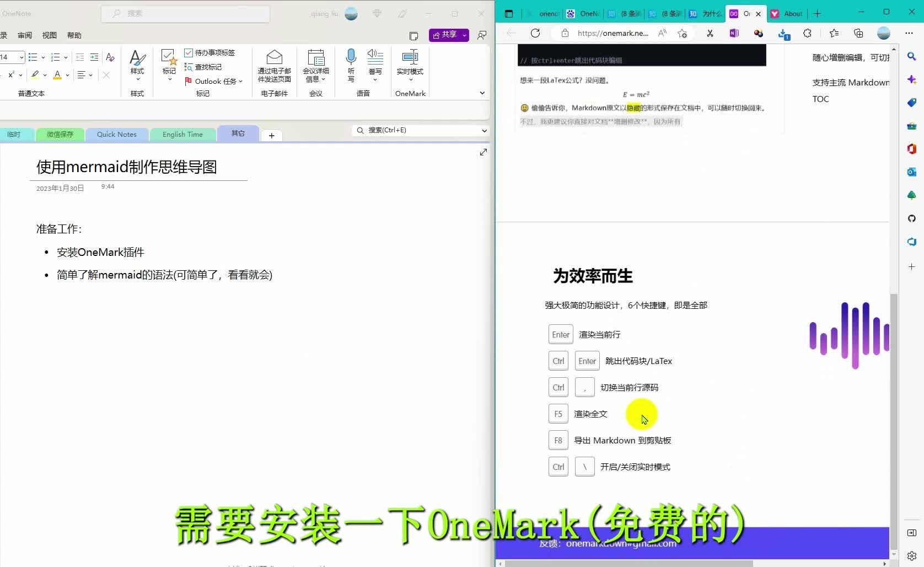
Task: Open the Dictate microphone tool in OneNote
Action: (x=351, y=57)
